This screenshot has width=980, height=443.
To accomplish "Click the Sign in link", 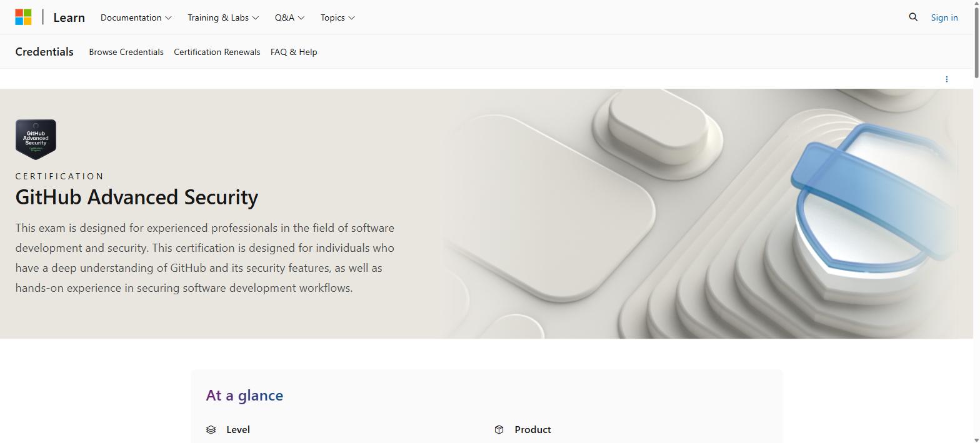I will 944,17.
